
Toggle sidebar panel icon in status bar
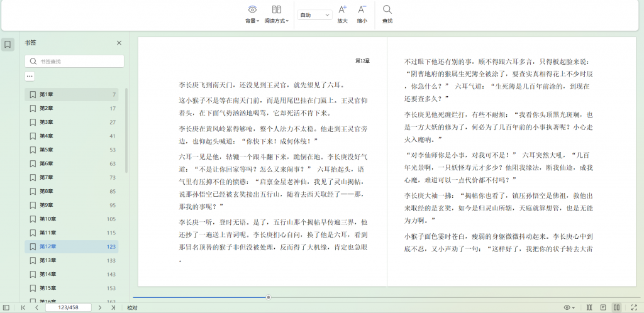(6, 307)
